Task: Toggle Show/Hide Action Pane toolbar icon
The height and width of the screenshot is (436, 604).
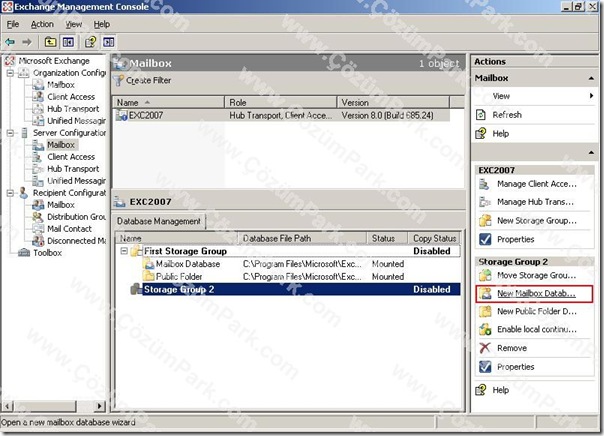Action: [x=109, y=42]
